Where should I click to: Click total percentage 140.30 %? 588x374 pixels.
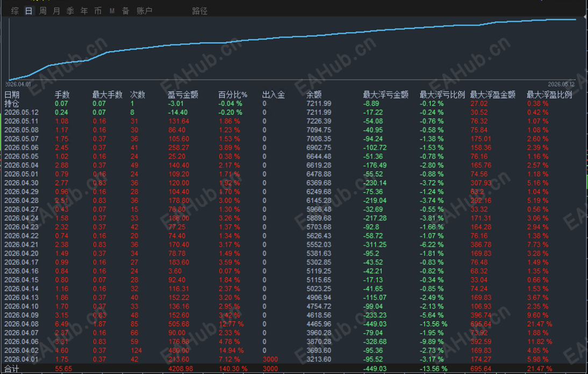point(233,369)
